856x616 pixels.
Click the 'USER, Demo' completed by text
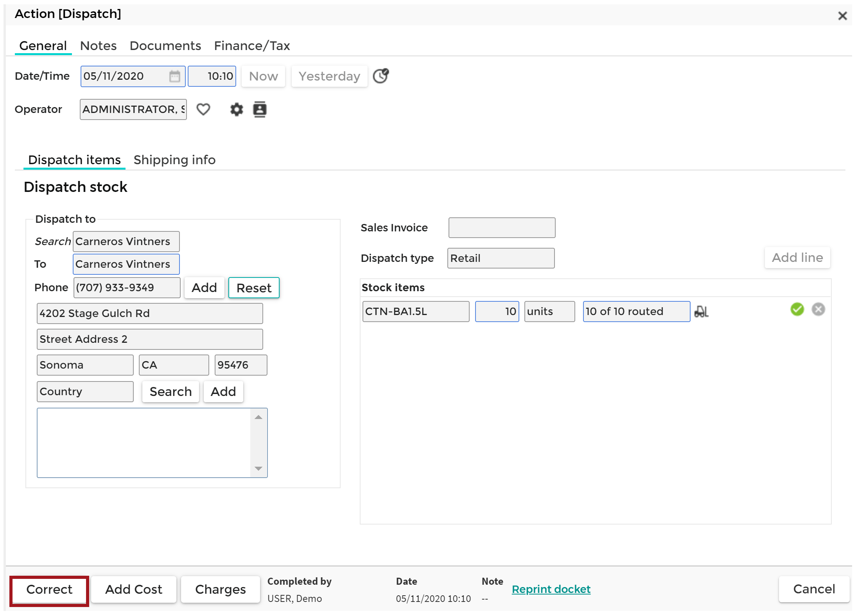(295, 599)
